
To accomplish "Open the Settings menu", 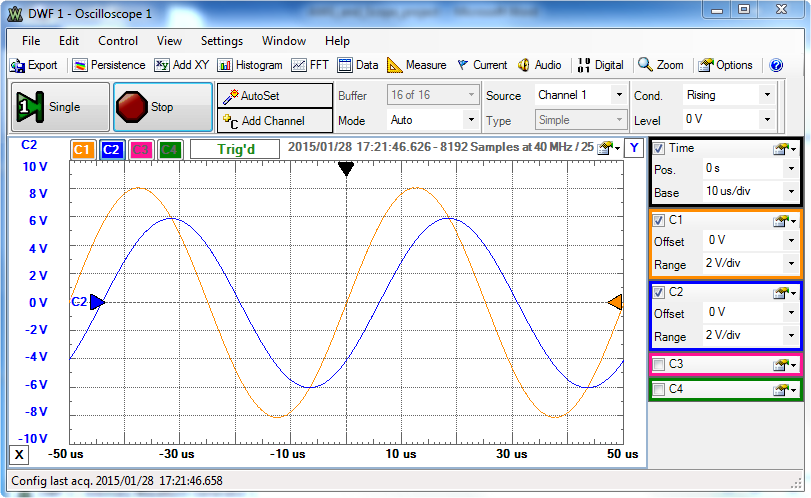I will click(222, 41).
